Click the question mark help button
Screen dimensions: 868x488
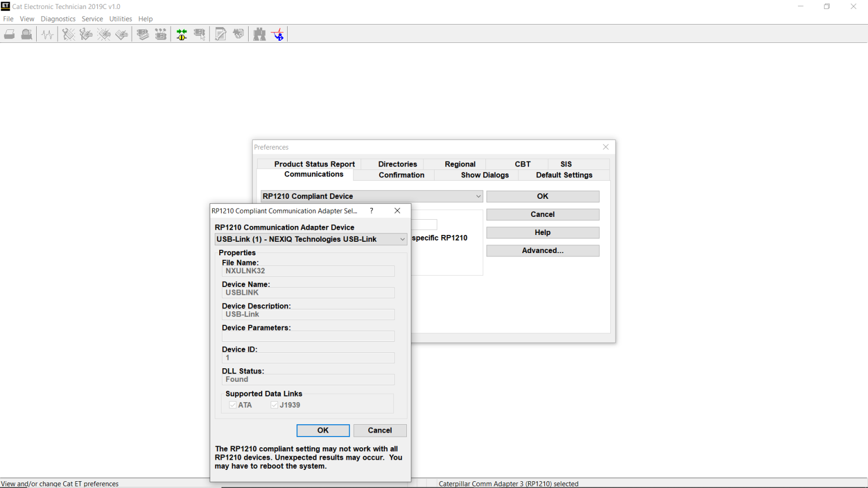coord(371,210)
